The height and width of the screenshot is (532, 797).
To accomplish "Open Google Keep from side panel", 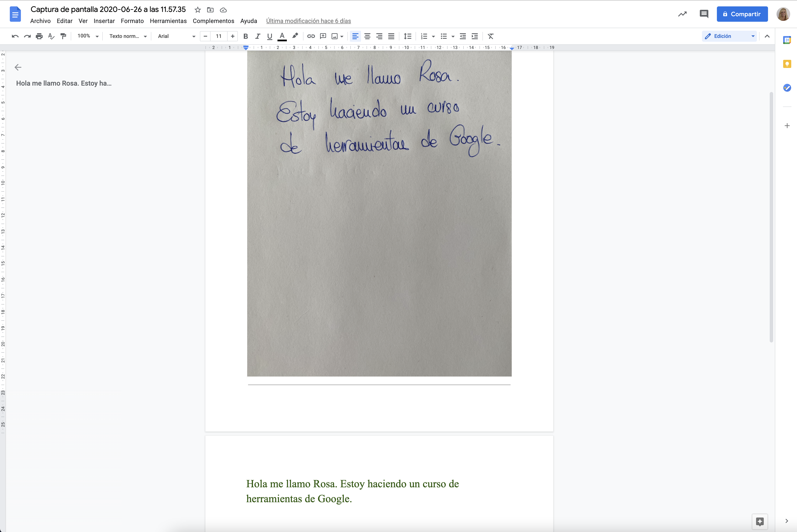I will 787,64.
